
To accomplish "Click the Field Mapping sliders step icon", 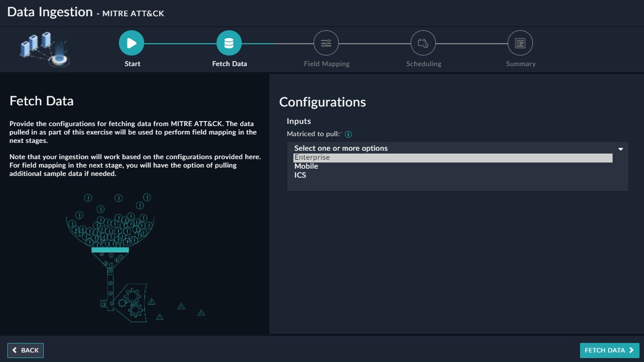I will click(326, 43).
